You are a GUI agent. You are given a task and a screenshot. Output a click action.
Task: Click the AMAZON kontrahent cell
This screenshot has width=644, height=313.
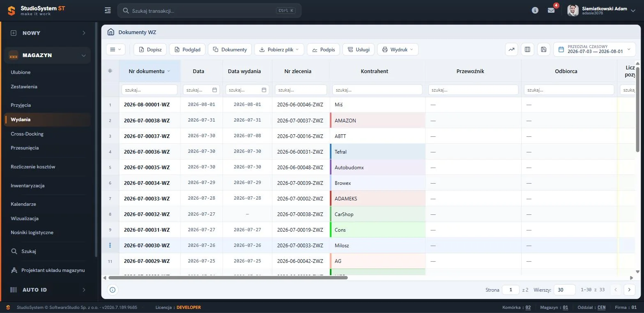[377, 120]
